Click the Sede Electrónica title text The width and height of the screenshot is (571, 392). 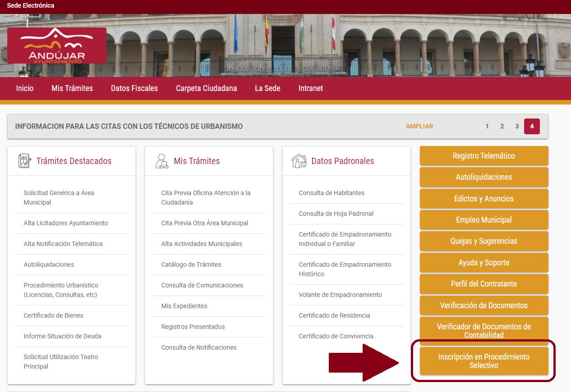tap(31, 6)
